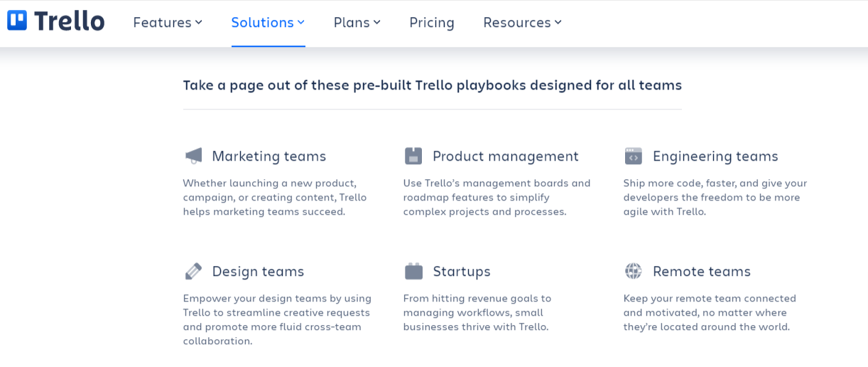868x367 pixels.
Task: Visit the Design teams heading link
Action: (x=258, y=271)
